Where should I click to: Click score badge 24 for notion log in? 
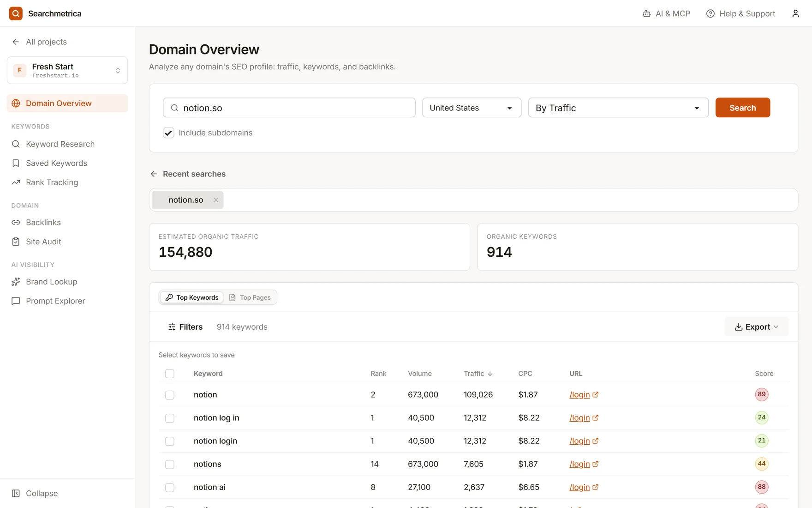click(x=762, y=417)
